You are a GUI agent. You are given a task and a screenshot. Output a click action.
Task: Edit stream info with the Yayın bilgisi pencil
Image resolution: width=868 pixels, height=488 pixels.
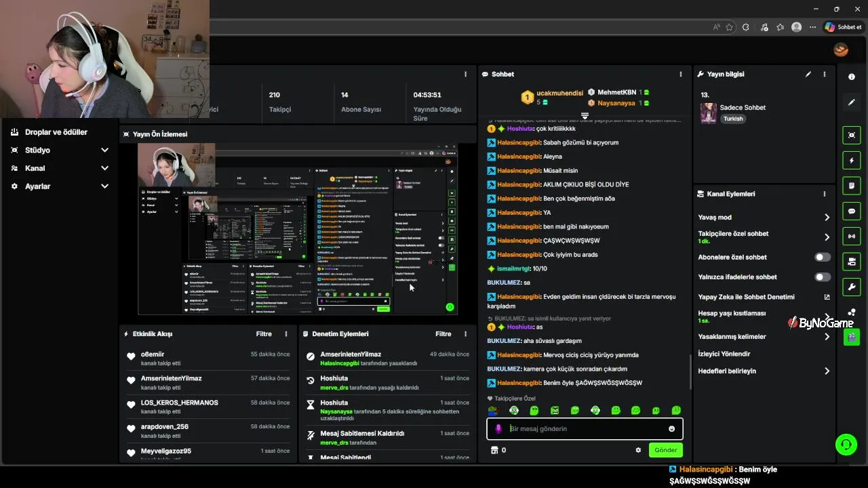(x=808, y=75)
